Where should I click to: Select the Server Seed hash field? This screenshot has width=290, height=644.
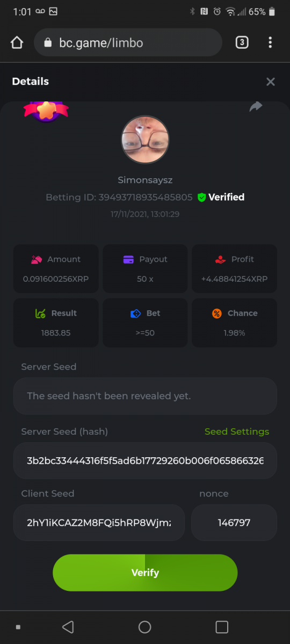click(x=145, y=460)
